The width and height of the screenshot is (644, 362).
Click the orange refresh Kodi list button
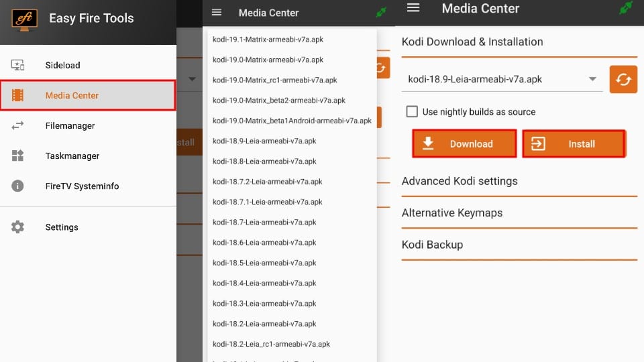tap(623, 79)
